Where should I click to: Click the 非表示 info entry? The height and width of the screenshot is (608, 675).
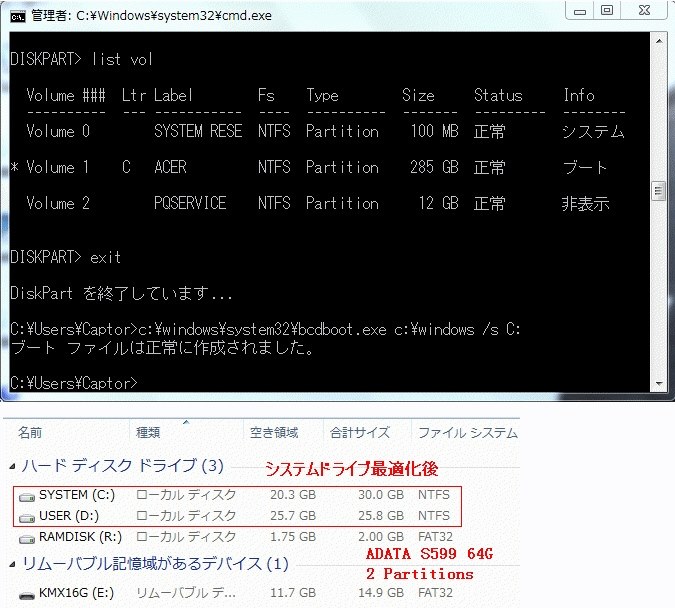[586, 203]
